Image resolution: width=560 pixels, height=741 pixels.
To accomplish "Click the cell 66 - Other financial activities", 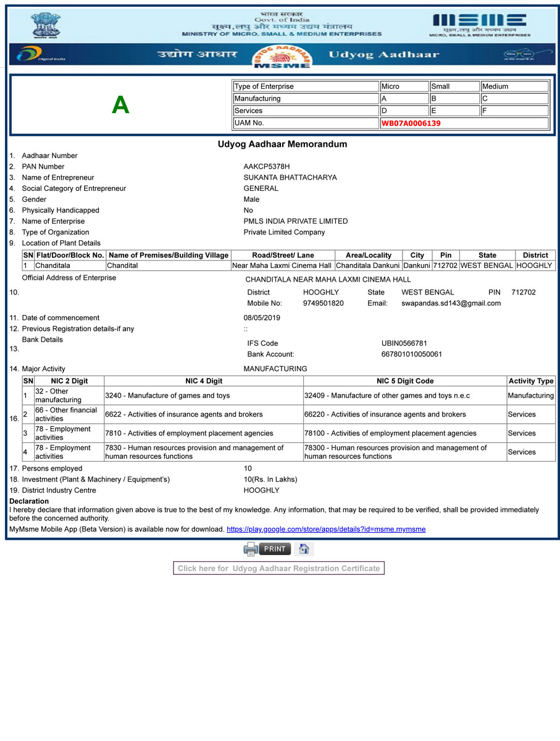I will [69, 414].
